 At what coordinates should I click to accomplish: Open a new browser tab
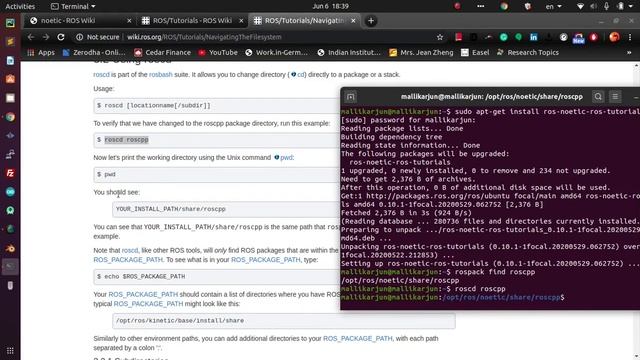(371, 21)
